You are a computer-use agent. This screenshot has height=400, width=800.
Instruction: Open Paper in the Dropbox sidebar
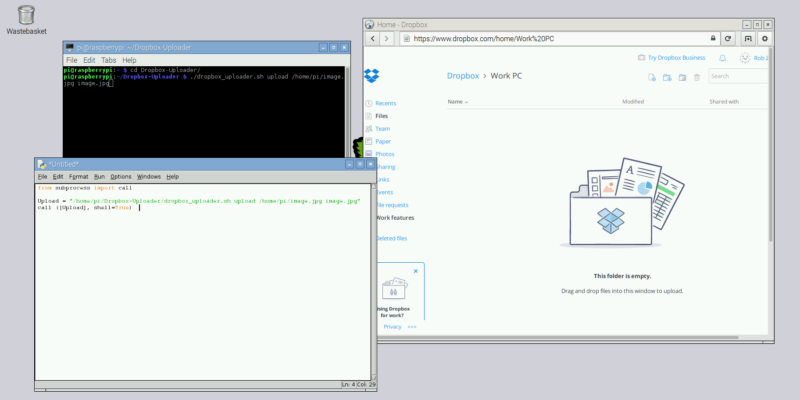[x=383, y=141]
